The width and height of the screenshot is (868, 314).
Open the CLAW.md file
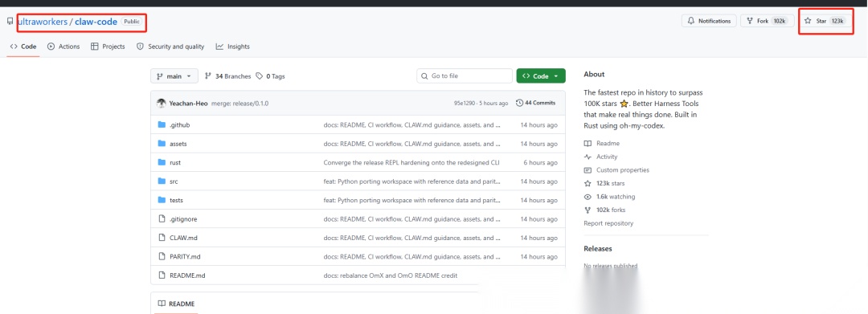183,238
